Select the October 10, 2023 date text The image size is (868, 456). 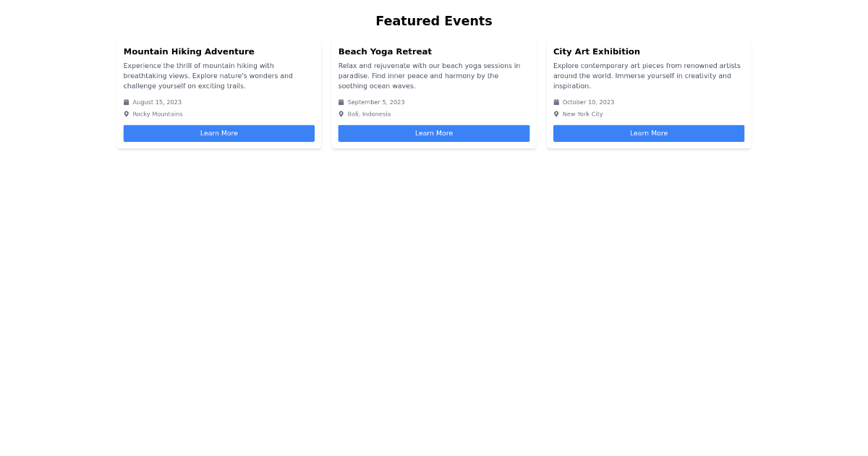(x=588, y=102)
